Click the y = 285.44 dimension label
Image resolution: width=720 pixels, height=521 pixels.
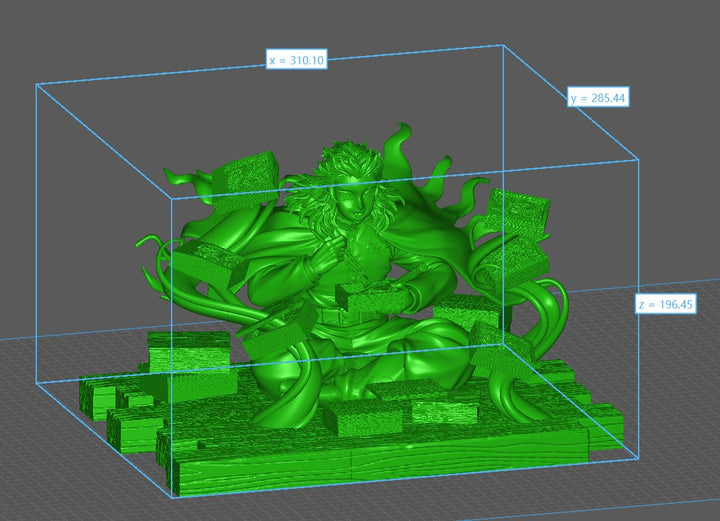(x=597, y=98)
